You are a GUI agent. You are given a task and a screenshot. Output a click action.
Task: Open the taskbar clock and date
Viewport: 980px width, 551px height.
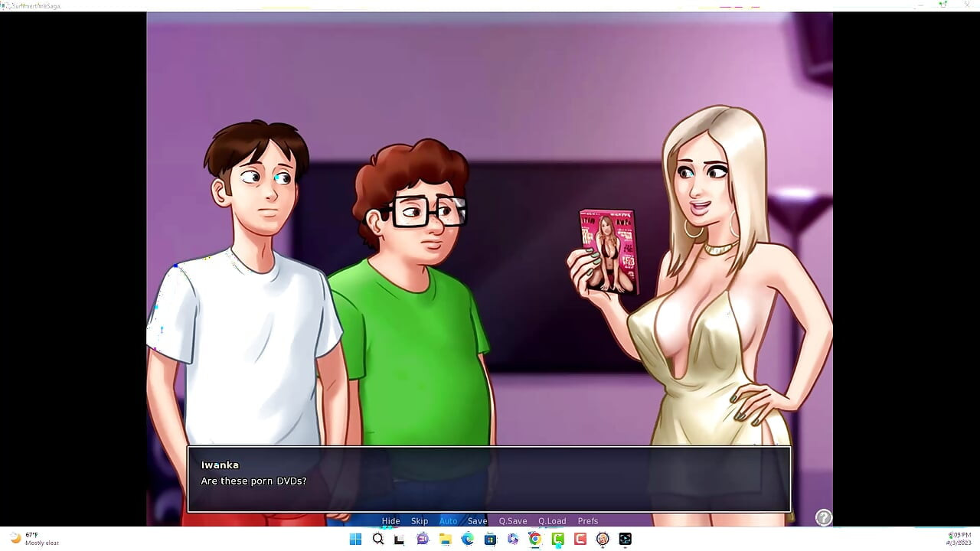click(x=959, y=539)
